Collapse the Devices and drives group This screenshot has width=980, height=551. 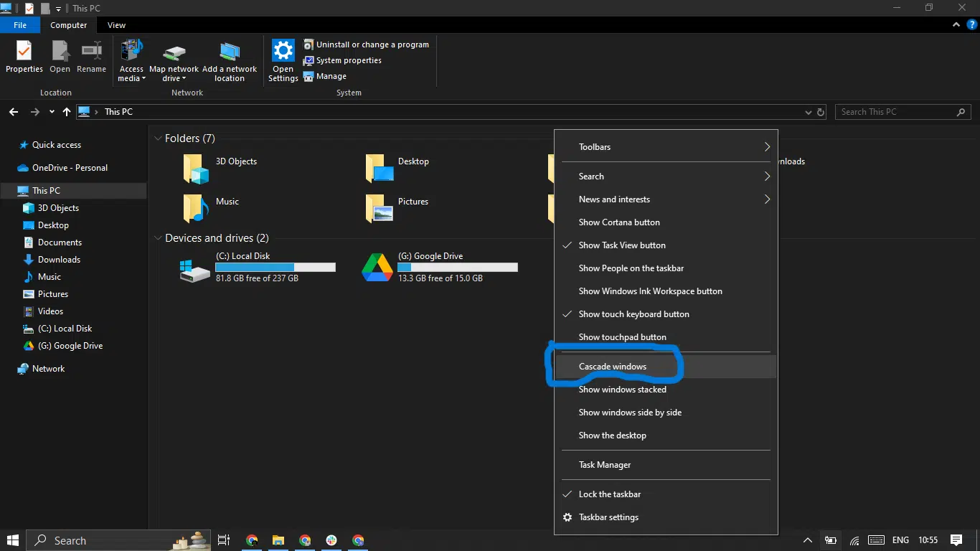[x=158, y=238]
